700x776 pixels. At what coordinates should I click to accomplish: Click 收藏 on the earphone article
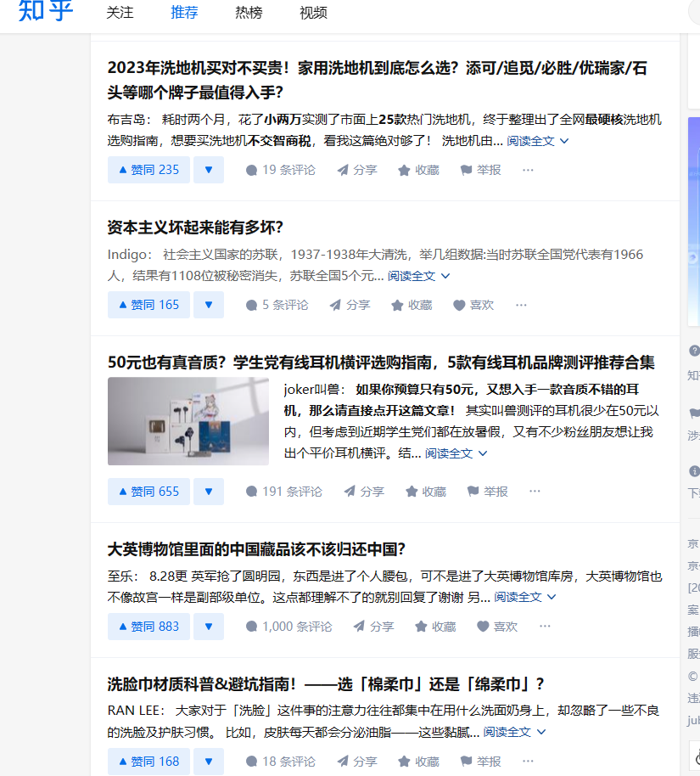pos(425,492)
